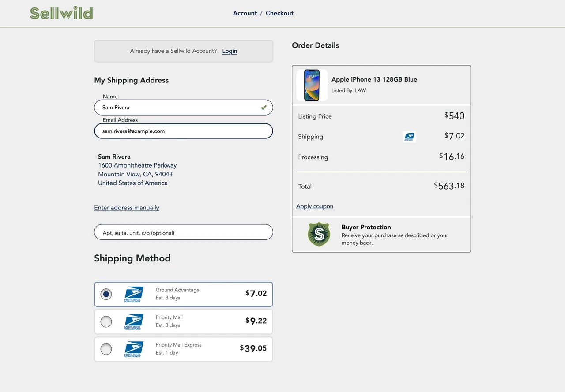Click the 1600 Amphitheatre Parkway address line

point(137,165)
